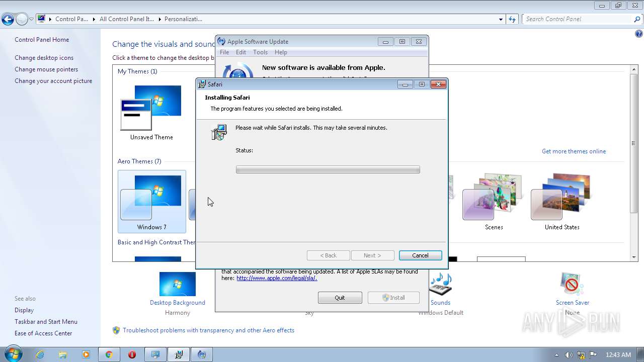This screenshot has width=644, height=362.
Task: Open Get more themes online
Action: [x=574, y=151]
